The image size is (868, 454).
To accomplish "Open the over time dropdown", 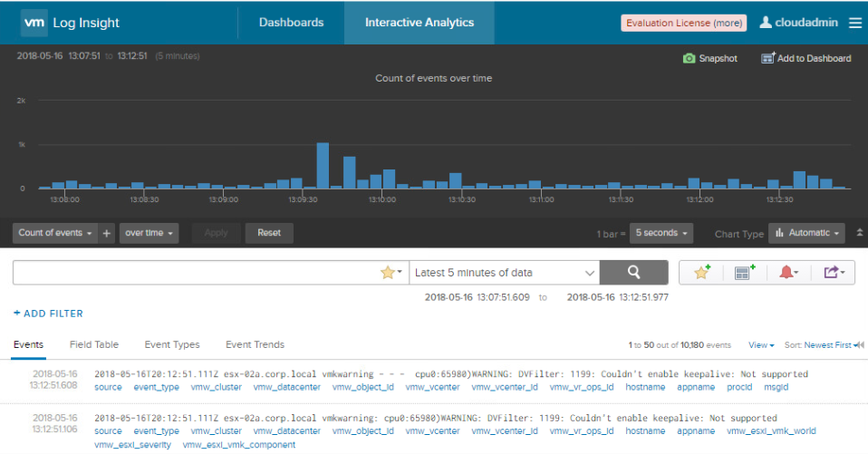I will [149, 233].
